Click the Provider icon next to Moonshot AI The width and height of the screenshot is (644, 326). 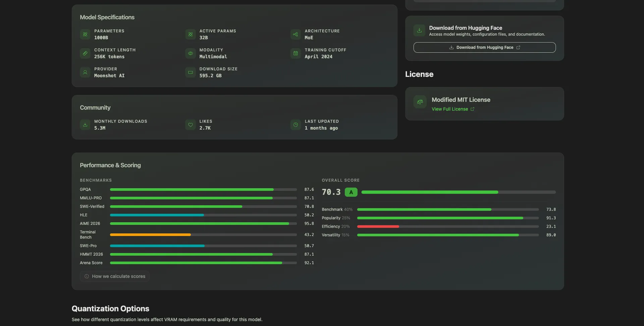click(x=85, y=72)
